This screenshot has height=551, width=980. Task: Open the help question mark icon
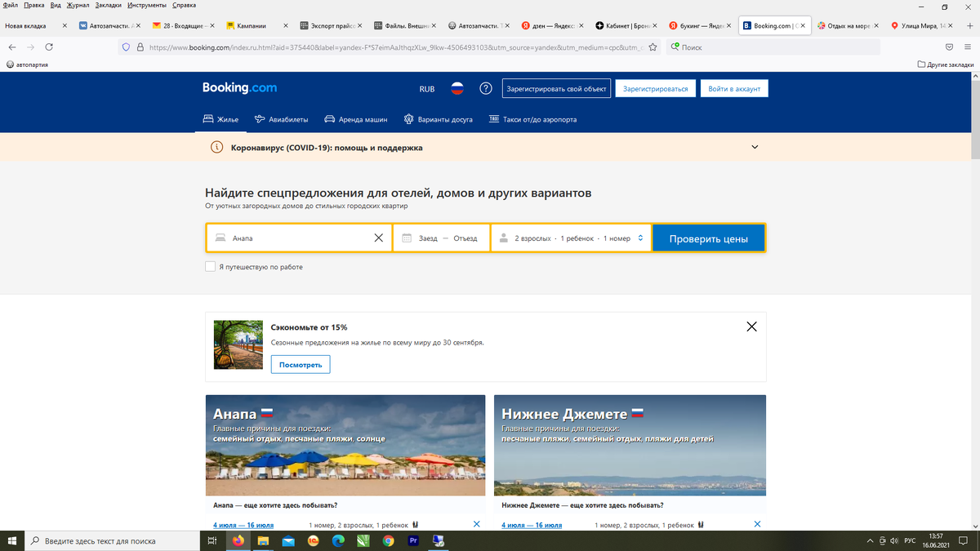pos(485,88)
